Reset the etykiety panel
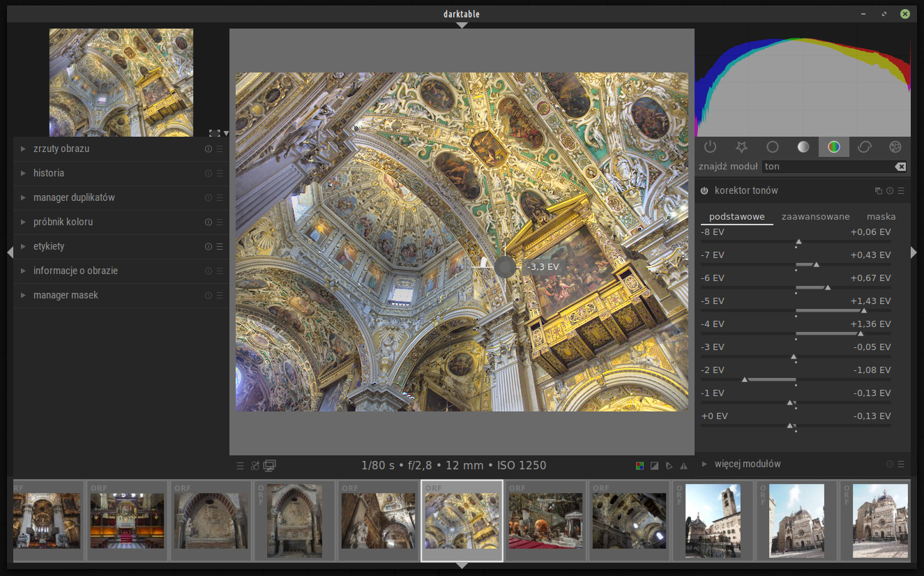The width and height of the screenshot is (924, 576). (209, 247)
